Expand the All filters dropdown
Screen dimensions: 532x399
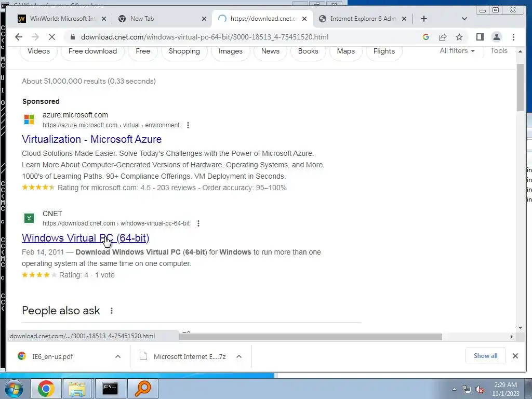point(457,50)
